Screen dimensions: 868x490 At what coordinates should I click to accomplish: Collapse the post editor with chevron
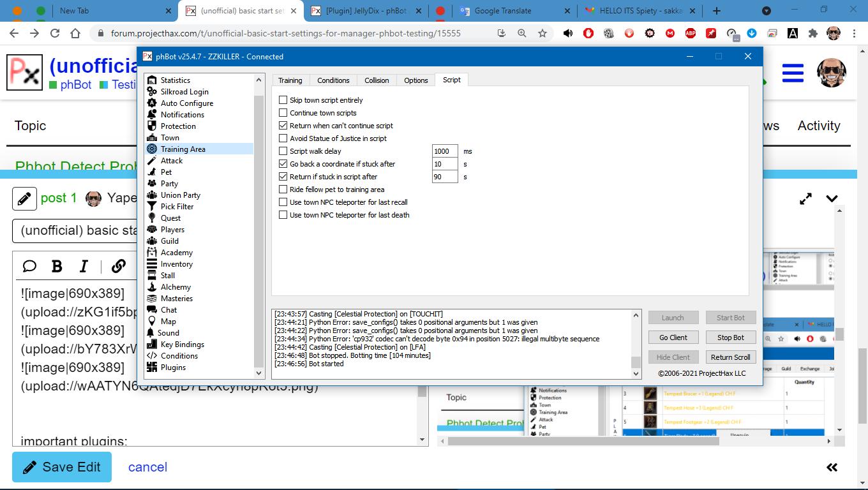[832, 198]
